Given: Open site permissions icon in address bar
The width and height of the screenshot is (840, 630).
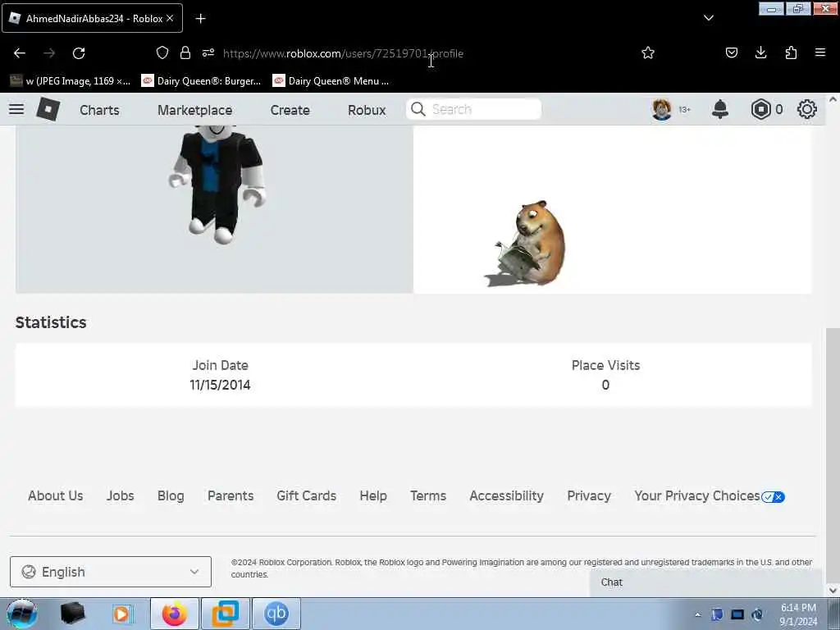Looking at the screenshot, I should [x=208, y=52].
